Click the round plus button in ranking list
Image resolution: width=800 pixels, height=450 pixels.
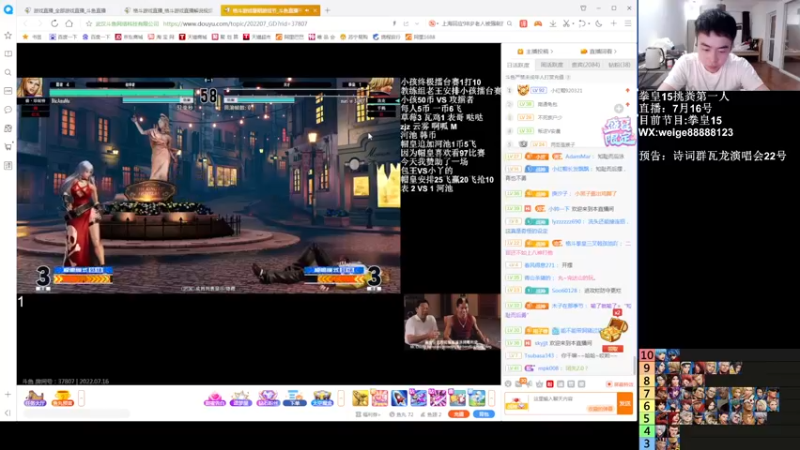(618, 108)
